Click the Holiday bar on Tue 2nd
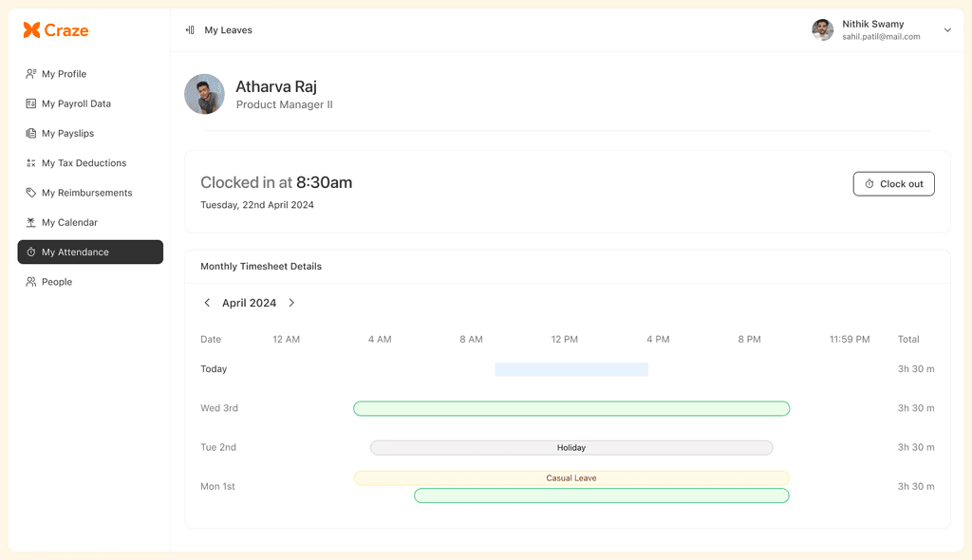 pos(571,448)
